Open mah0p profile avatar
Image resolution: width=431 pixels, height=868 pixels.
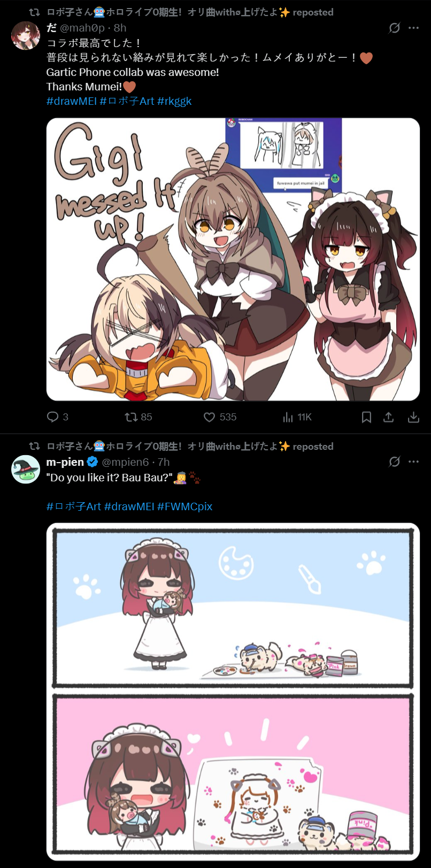point(26,36)
